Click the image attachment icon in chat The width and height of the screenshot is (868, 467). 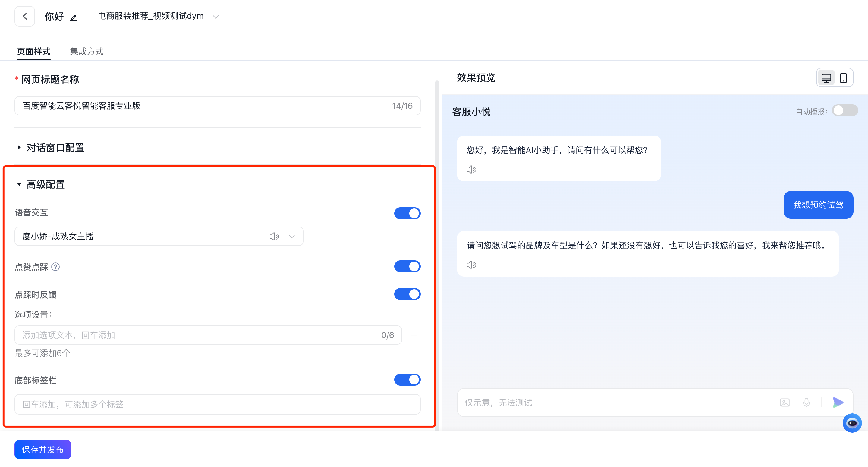785,402
